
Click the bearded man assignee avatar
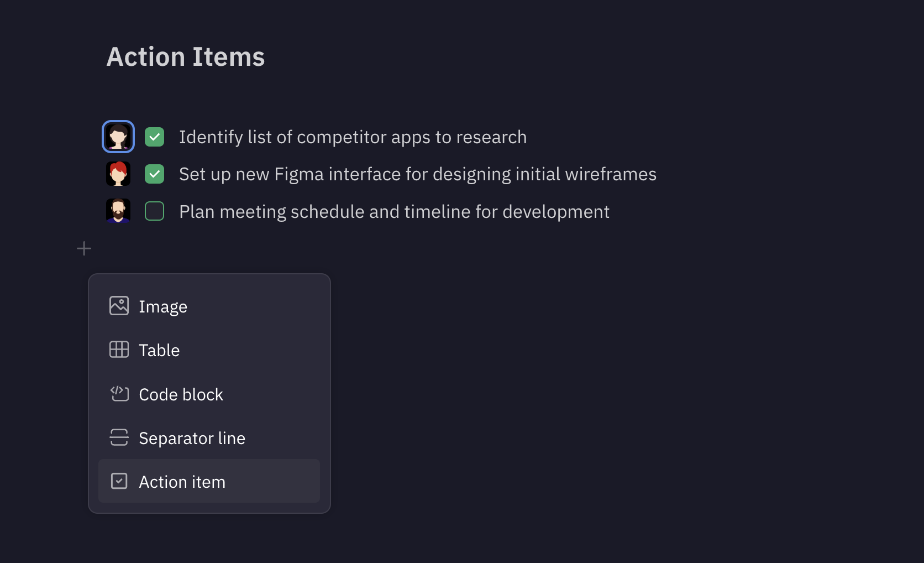click(x=118, y=211)
